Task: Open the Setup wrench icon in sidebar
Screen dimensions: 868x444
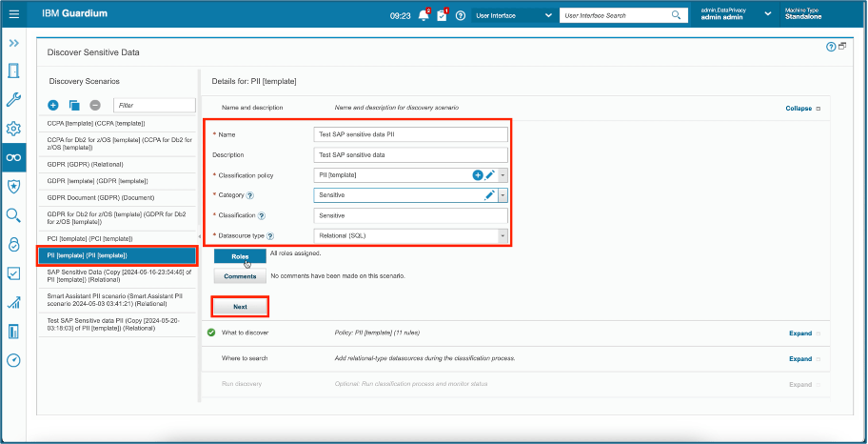Action: click(14, 100)
